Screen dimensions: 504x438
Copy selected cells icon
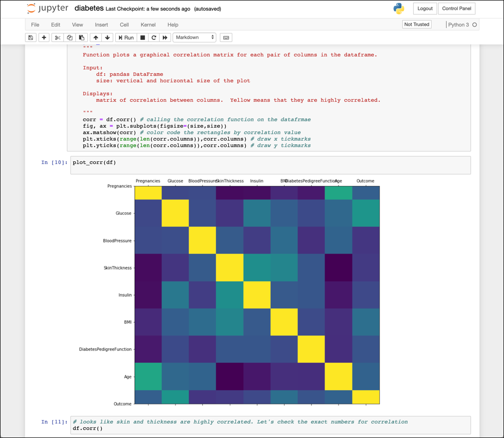(x=70, y=38)
